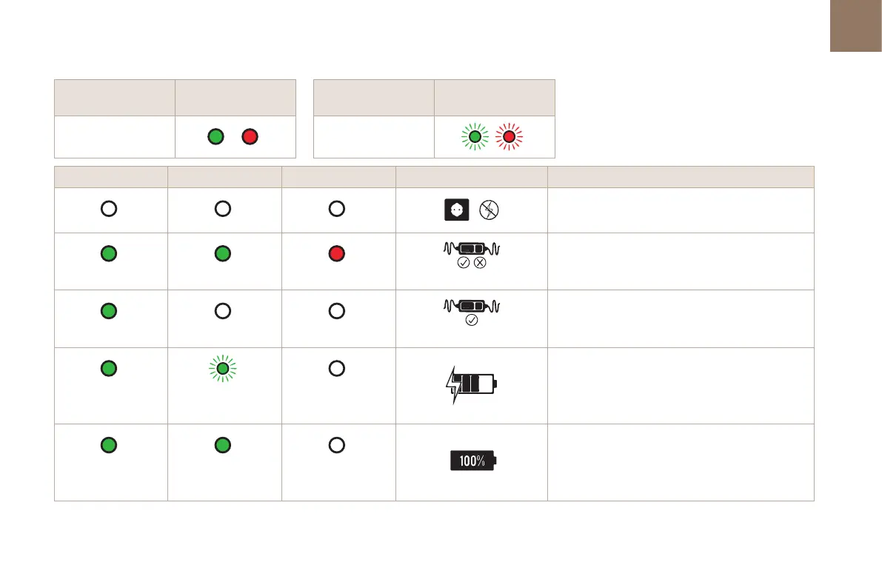Select the red LED in the battery test row

click(336, 254)
